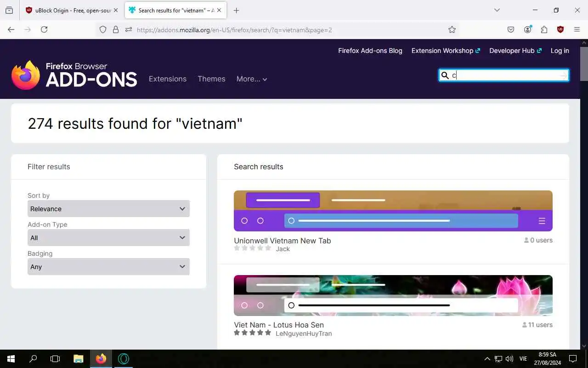This screenshot has height=368, width=588.
Task: Open the Badging dropdown
Action: point(108,267)
